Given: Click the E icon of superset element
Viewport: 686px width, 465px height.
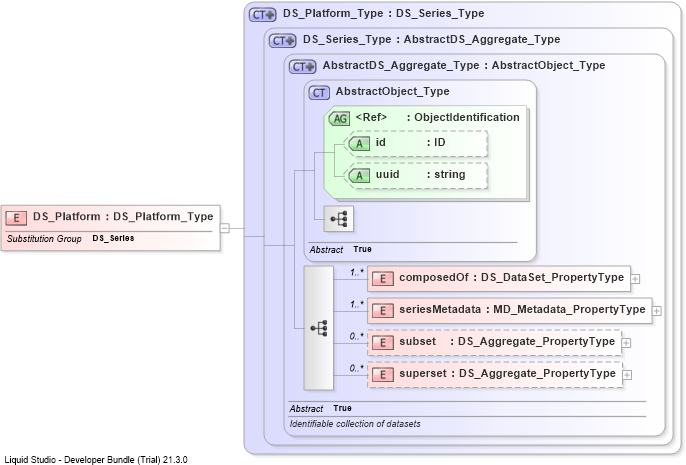Looking at the screenshot, I should (383, 374).
